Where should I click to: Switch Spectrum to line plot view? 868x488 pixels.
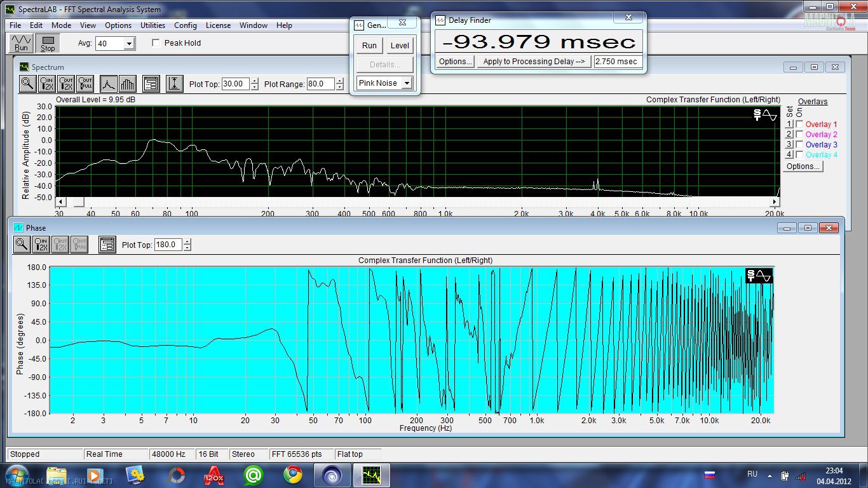(109, 83)
